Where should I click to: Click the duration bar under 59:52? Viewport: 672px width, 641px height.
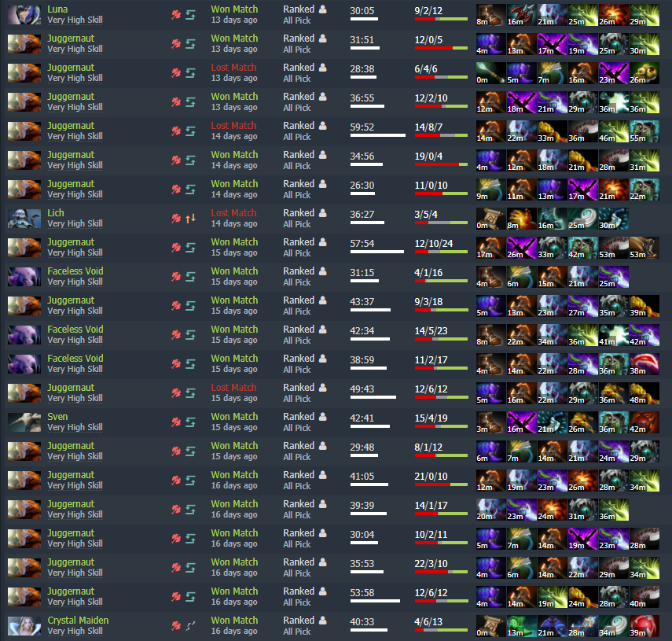pyautogui.click(x=377, y=135)
